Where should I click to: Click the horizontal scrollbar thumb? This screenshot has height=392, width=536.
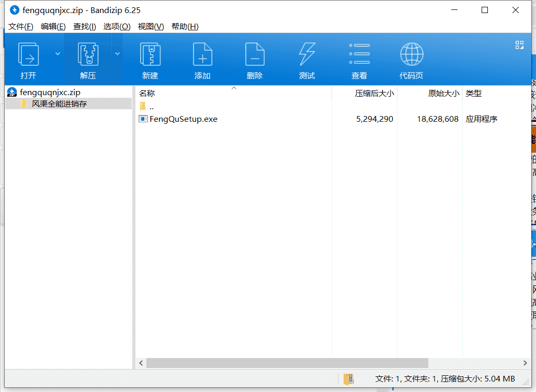tap(287, 363)
